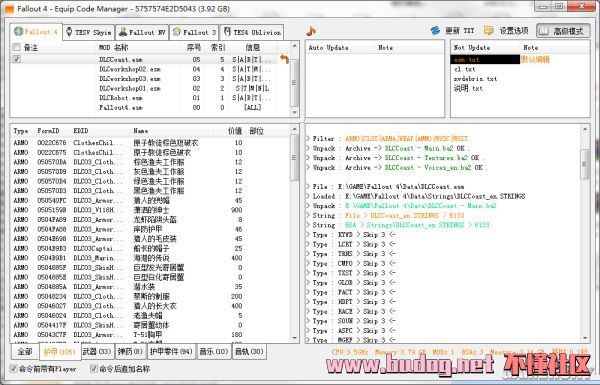Screen dimensions: 600x385
Task: Click the MOD 名称 column header
Action: (x=113, y=47)
